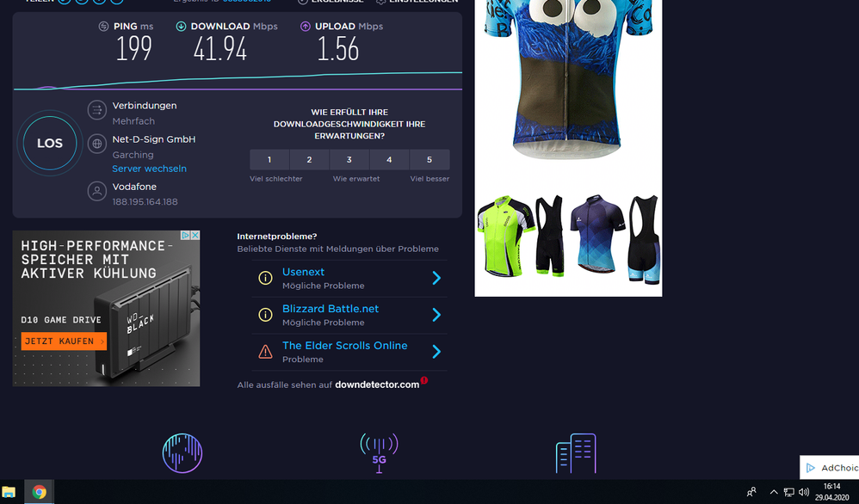This screenshot has height=504, width=859.
Task: Rate download speed as 4
Action: [x=390, y=160]
